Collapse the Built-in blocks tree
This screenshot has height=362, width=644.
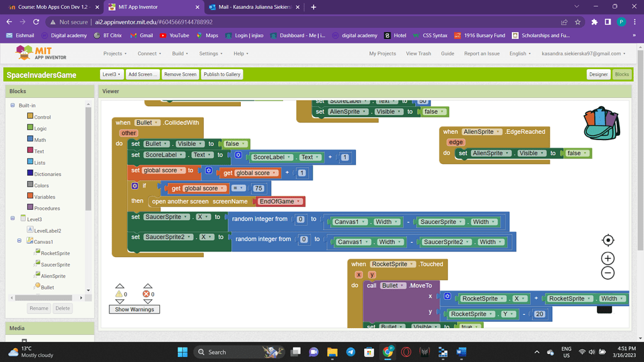[13, 106]
